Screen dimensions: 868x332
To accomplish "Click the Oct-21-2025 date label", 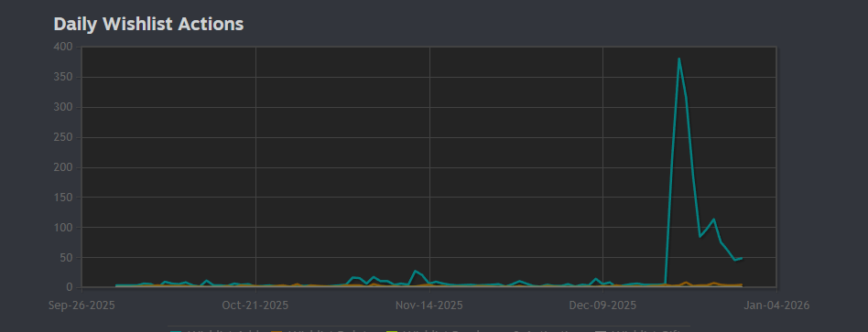I will point(255,305).
